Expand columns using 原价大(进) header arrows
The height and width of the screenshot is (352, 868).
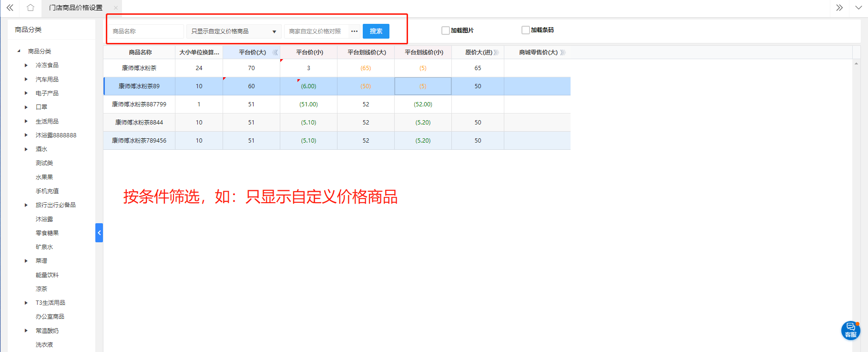(496, 52)
